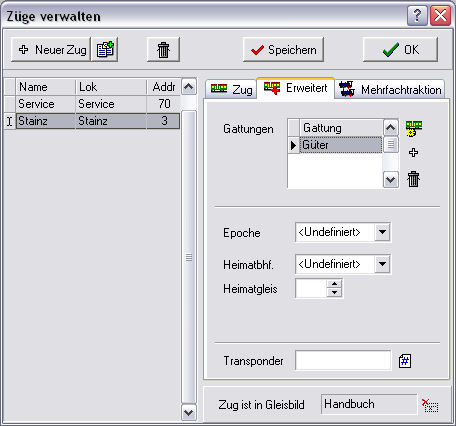Viewport: 456px width, 426px height.
Task: Select the Service train row
Action: click(98, 104)
